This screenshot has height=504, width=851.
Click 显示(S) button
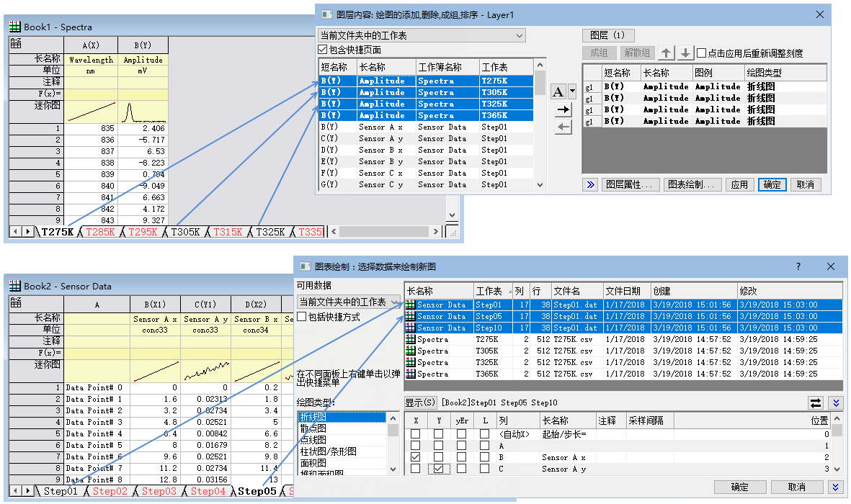point(421,402)
